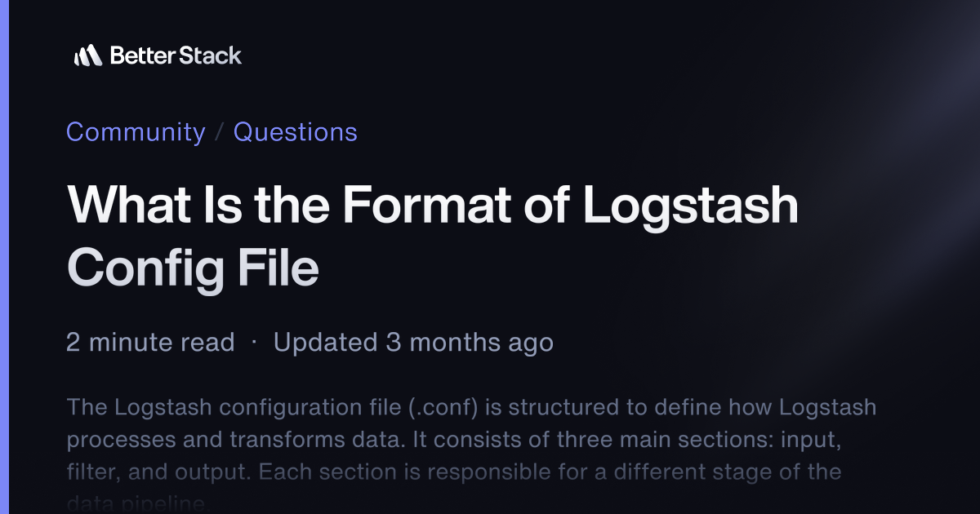Go to the Questions breadcrumb

click(296, 132)
